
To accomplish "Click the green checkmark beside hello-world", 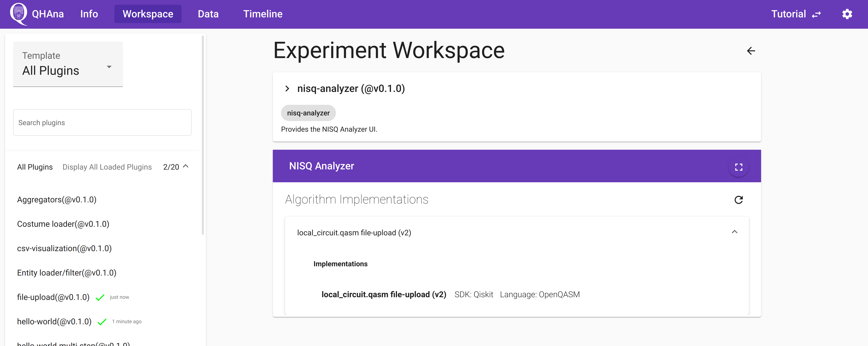I will pyautogui.click(x=102, y=322).
